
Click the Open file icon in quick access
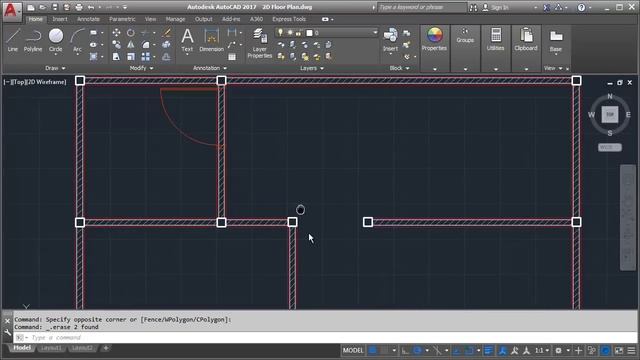(42, 7)
